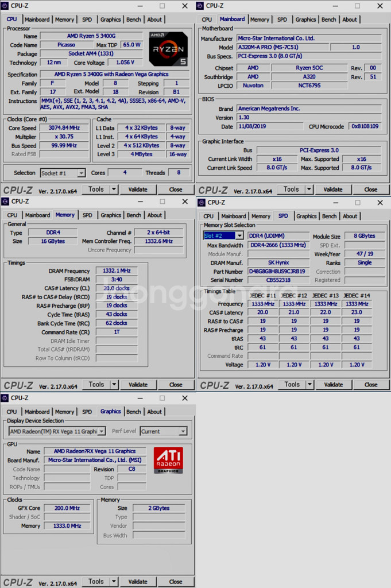Switch to the Bench tab in the SPD window
Image resolution: width=391 pixels, height=588 pixels.
(329, 216)
